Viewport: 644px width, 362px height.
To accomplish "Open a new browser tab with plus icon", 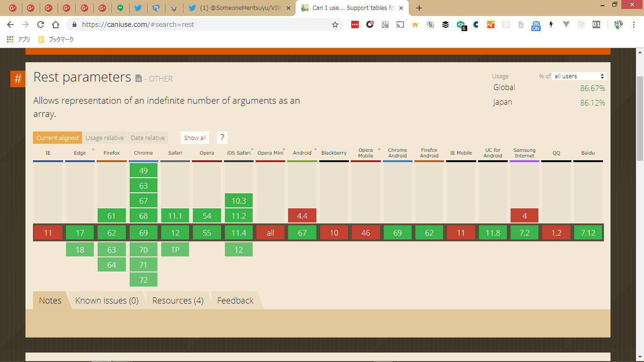I will tap(419, 8).
